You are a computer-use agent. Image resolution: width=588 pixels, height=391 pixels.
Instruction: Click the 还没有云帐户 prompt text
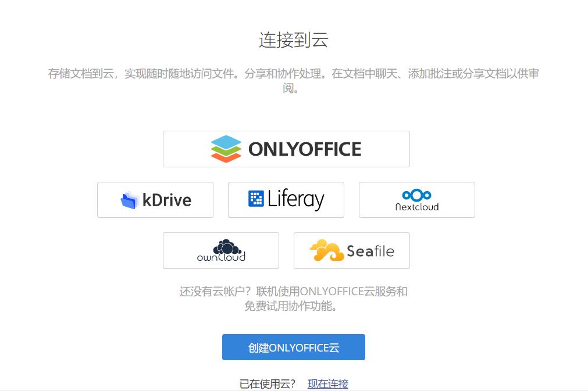click(x=294, y=299)
